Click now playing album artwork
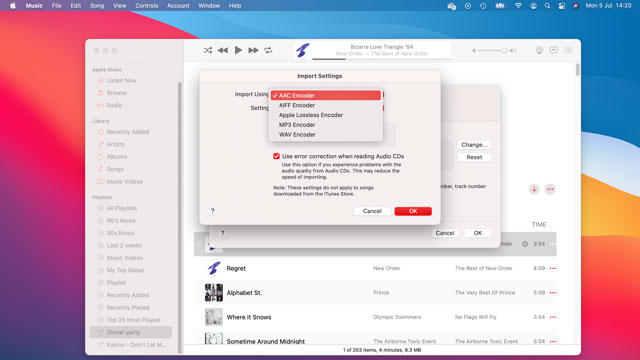This screenshot has width=640, height=360. click(303, 50)
